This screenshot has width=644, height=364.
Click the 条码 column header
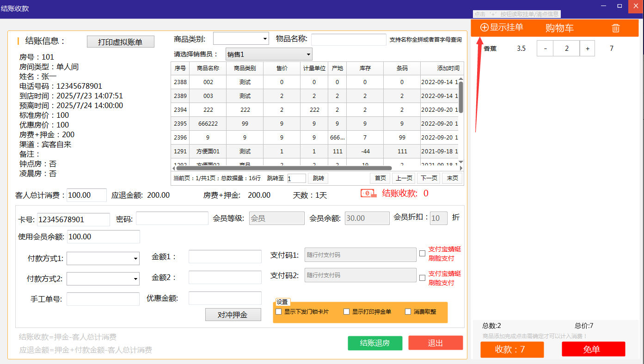click(x=402, y=68)
